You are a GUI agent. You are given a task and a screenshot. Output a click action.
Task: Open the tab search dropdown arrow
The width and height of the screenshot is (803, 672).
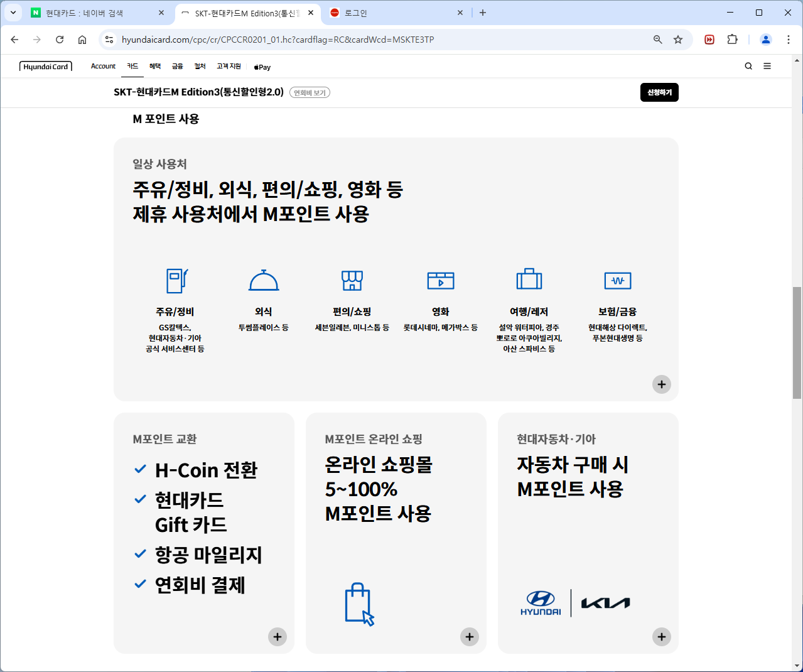pos(13,13)
